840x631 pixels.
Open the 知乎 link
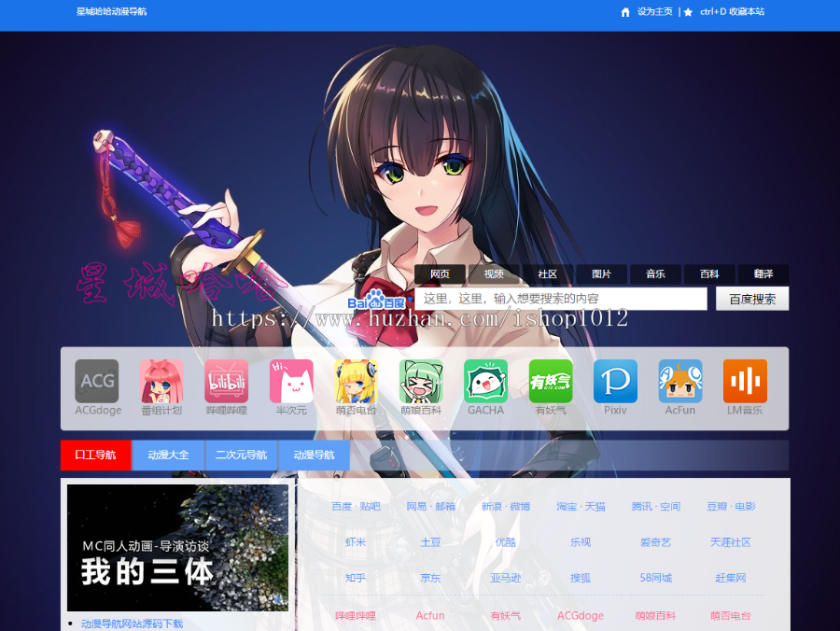[356, 578]
